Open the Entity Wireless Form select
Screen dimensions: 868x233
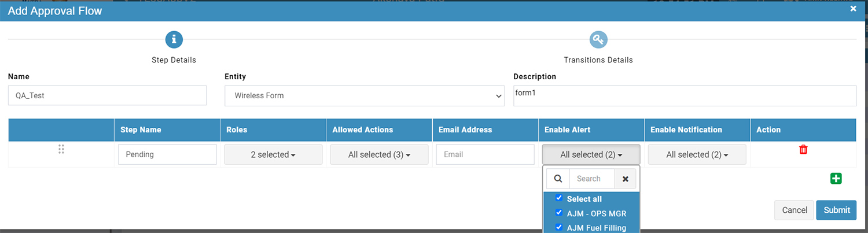coord(365,95)
